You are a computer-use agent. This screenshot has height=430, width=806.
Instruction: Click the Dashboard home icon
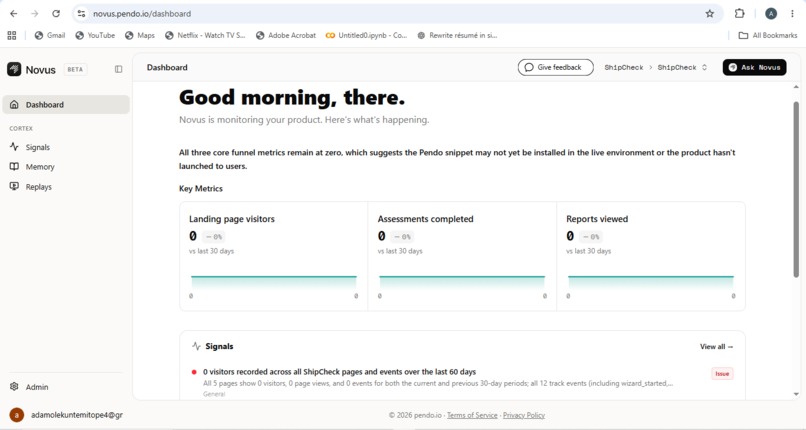coord(14,105)
